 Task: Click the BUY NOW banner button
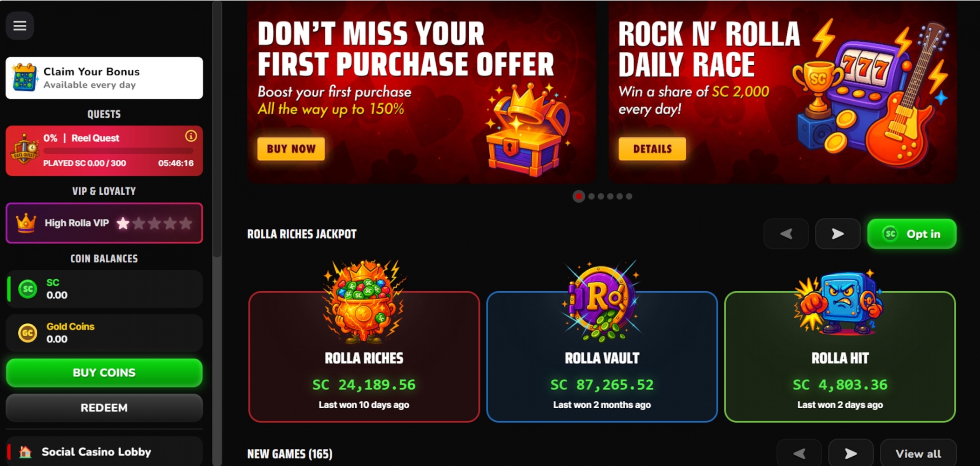(x=291, y=149)
